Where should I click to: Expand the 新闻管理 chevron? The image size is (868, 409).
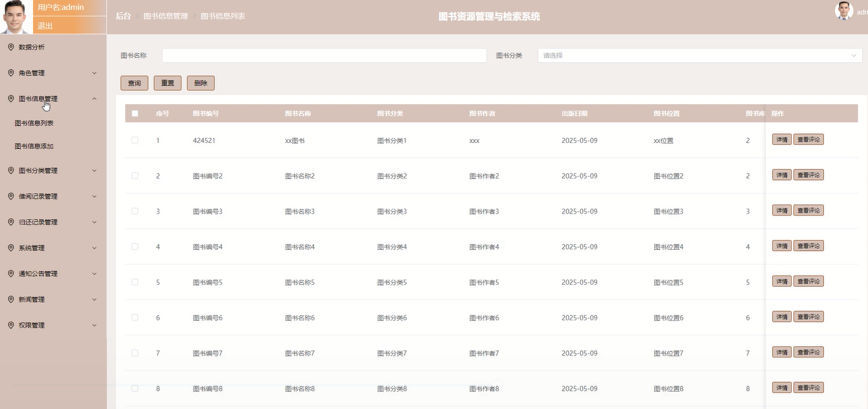(95, 300)
